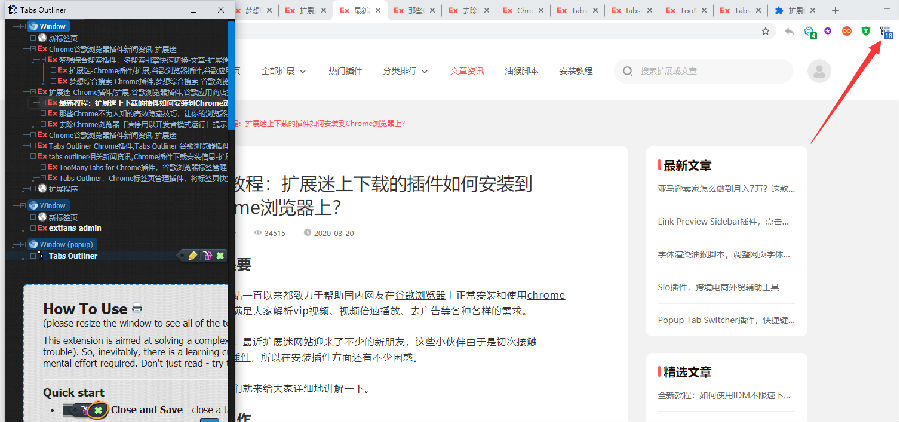Click the green shield extension icon in toolbar
The height and width of the screenshot is (422, 899).
[x=866, y=32]
